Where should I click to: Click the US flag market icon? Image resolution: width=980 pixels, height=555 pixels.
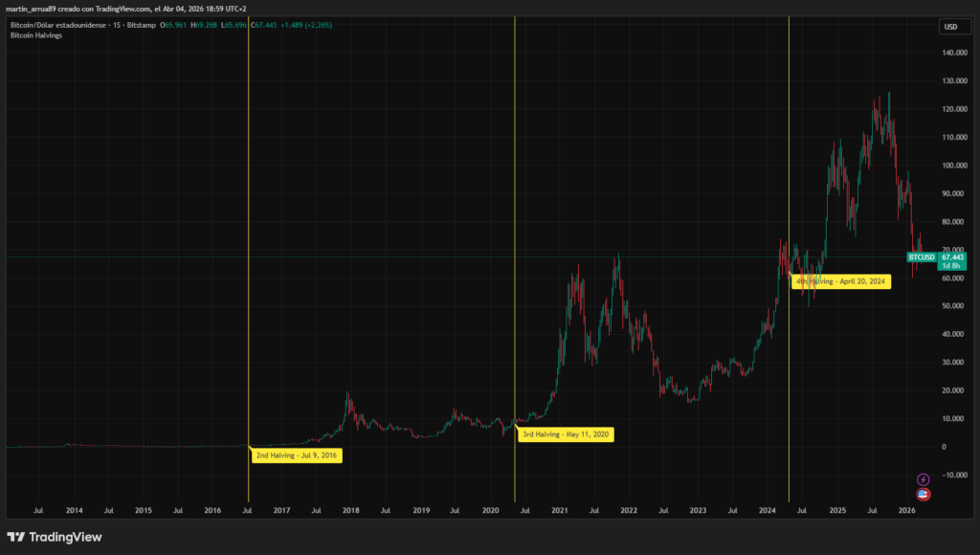click(923, 494)
